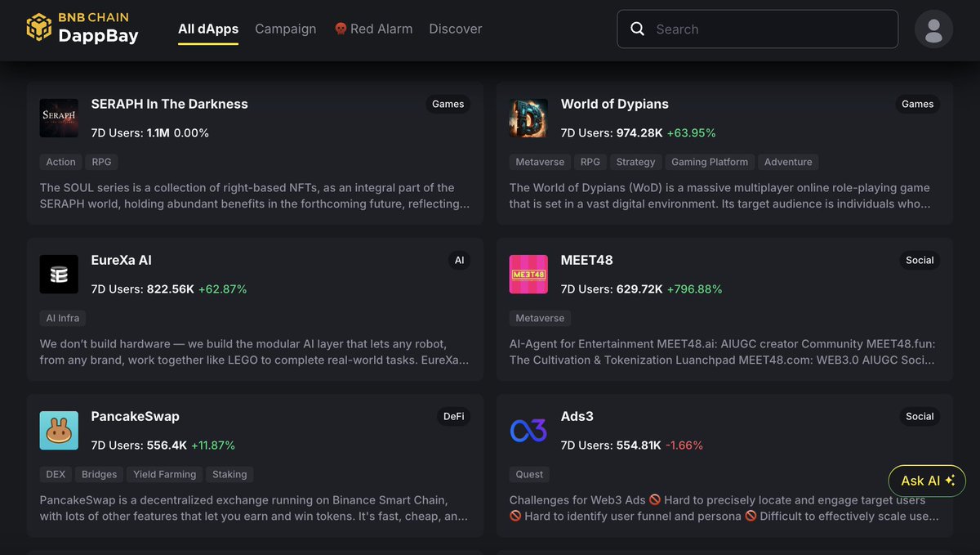Open the MEET48 pink logo icon
980x555 pixels.
(x=528, y=275)
